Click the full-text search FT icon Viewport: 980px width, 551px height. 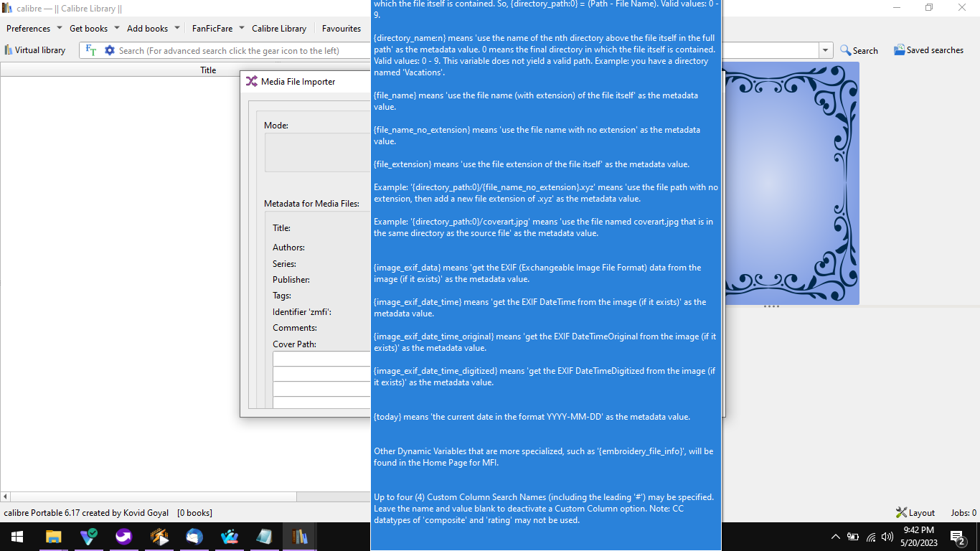(91, 50)
